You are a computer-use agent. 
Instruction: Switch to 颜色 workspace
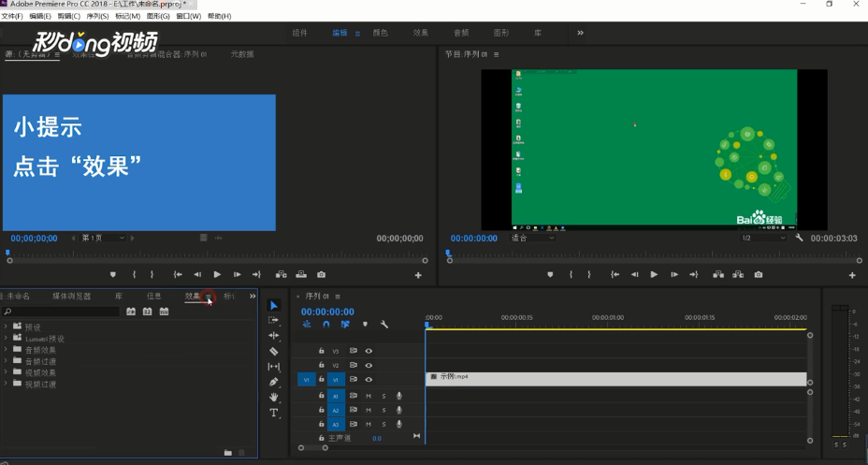[x=381, y=33]
